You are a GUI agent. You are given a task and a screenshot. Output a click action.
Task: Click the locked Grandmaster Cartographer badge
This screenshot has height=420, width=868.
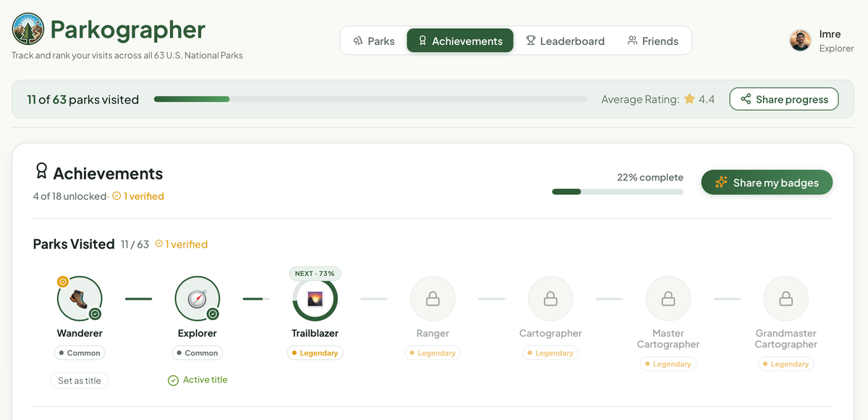point(786,298)
